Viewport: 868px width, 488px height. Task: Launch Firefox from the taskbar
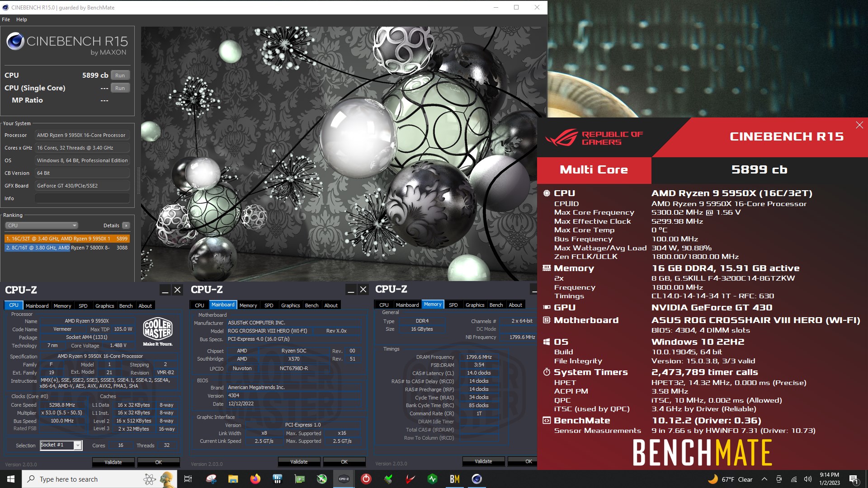[255, 479]
